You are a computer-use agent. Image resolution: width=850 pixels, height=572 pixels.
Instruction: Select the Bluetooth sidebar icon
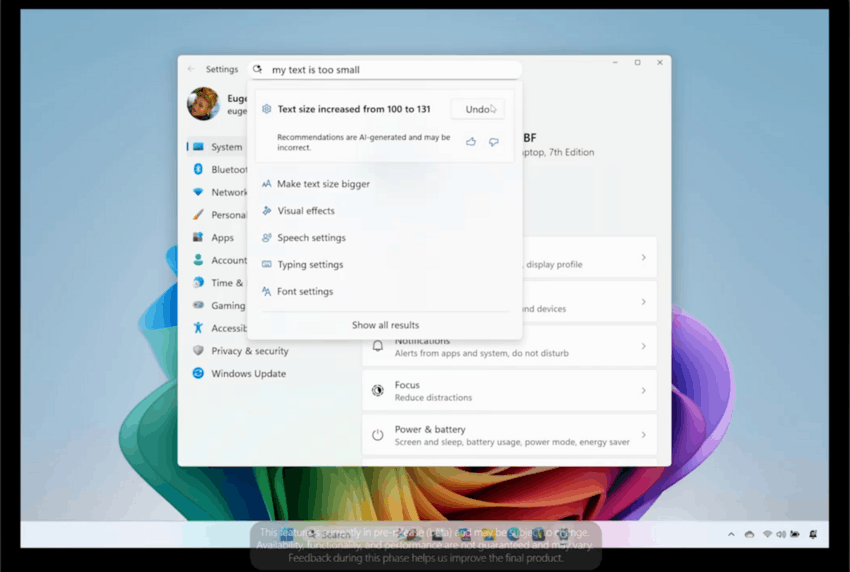coord(198,169)
